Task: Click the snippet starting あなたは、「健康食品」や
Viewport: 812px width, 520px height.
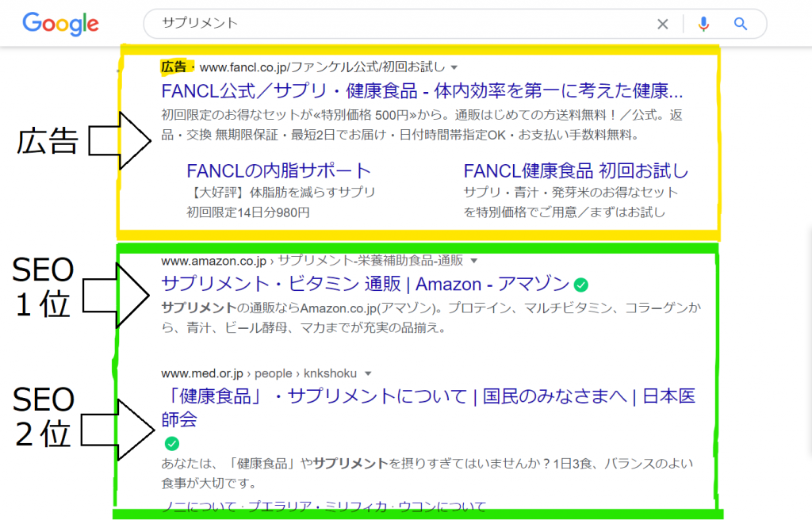Action: pyautogui.click(x=427, y=473)
